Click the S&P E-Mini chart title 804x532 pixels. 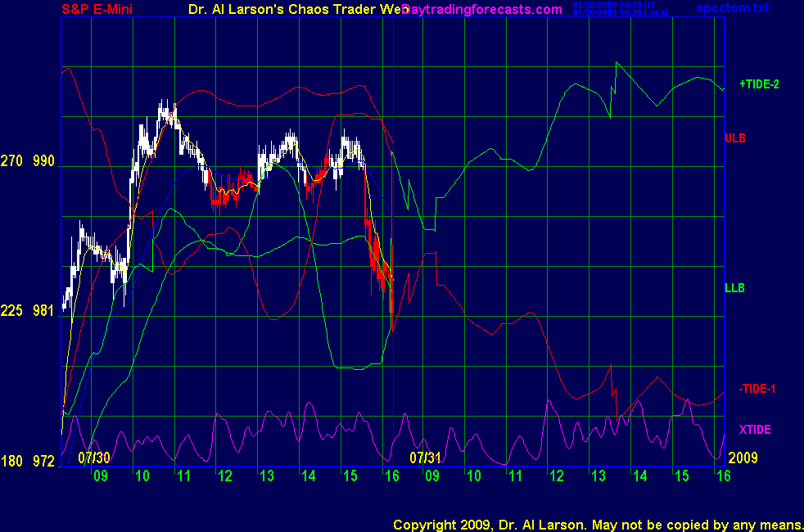97,9
